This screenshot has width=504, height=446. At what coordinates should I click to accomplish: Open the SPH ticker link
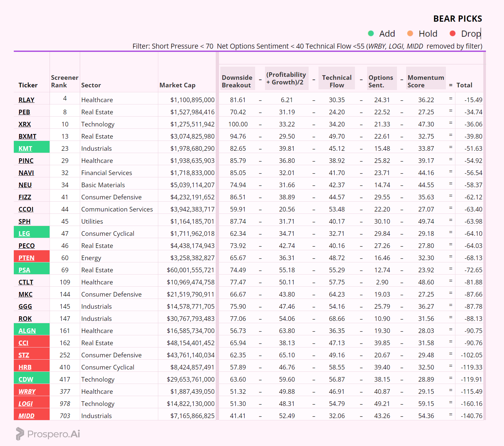point(24,221)
